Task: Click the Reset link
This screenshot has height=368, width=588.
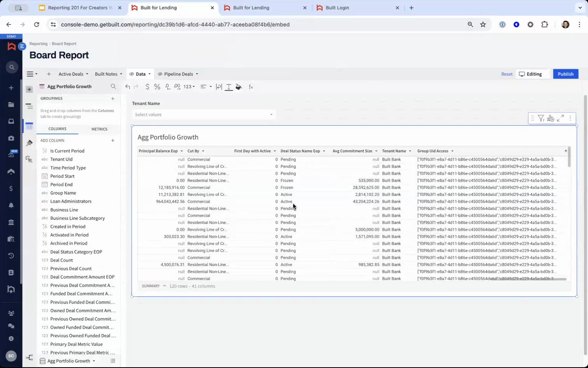Action: [507, 74]
